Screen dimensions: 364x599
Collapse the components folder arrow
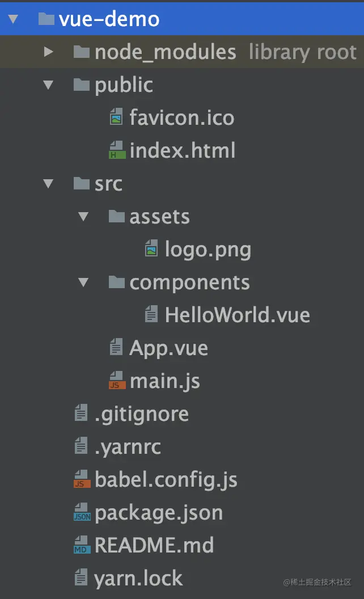[x=83, y=282]
